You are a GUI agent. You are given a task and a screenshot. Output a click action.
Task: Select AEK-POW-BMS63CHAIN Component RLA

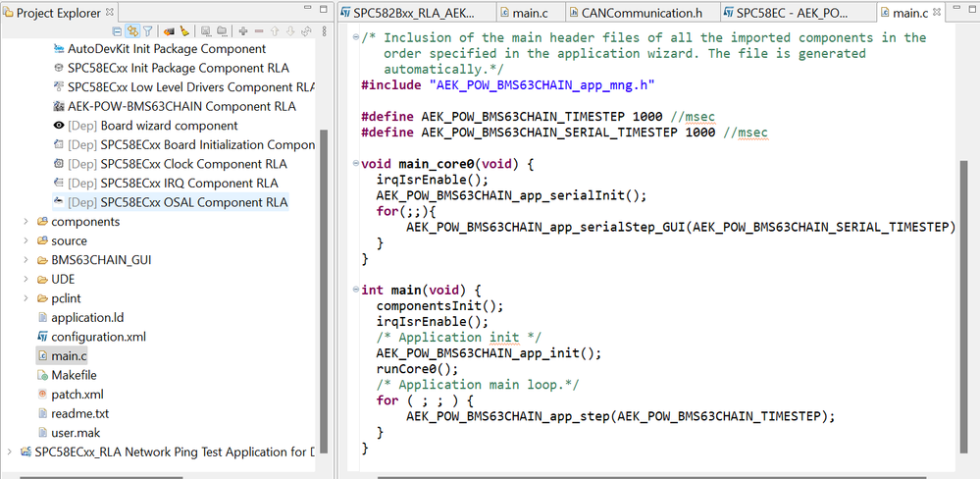(175, 106)
